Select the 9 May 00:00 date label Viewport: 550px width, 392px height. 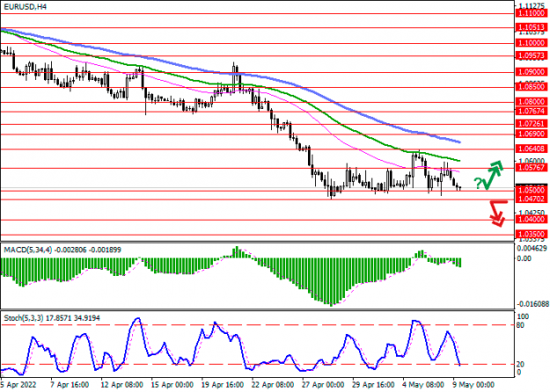coord(473,385)
